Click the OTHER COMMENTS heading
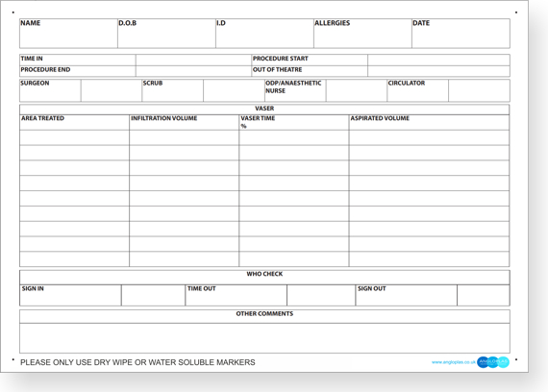Viewport: 548px width, 392px height. point(264,314)
